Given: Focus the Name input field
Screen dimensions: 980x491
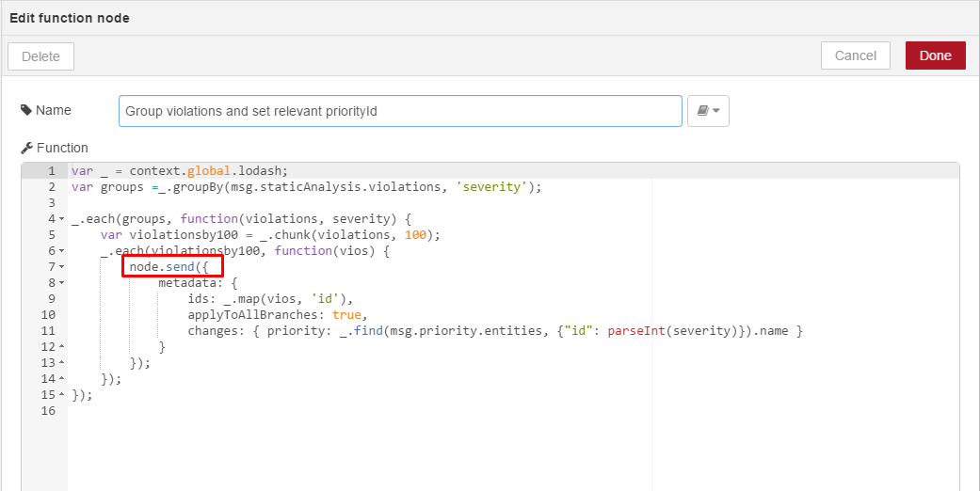Looking at the screenshot, I should pos(400,111).
